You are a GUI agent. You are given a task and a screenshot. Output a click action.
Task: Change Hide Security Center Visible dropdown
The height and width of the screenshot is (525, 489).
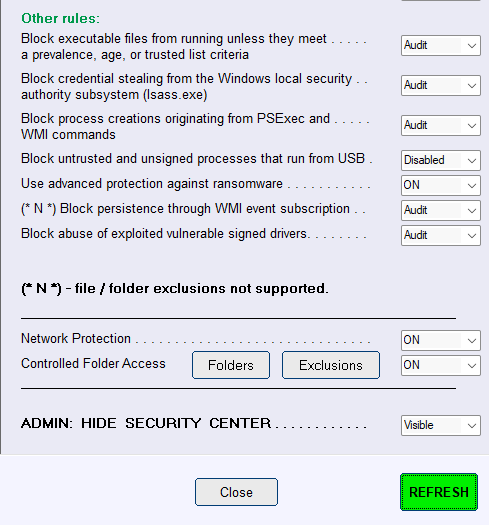[441, 425]
